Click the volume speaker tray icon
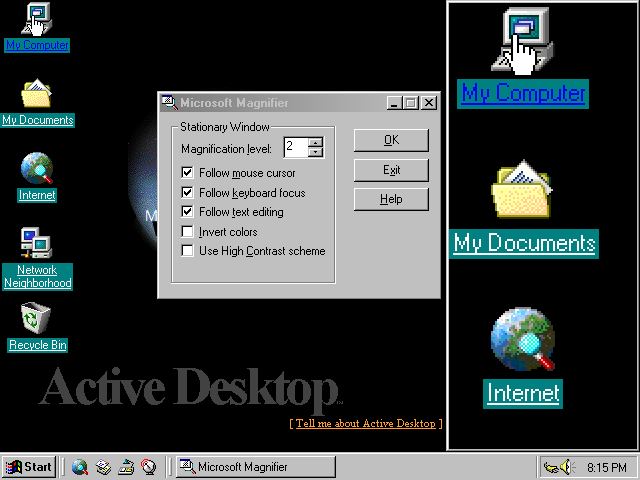This screenshot has height=480, width=640. pyautogui.click(x=567, y=467)
